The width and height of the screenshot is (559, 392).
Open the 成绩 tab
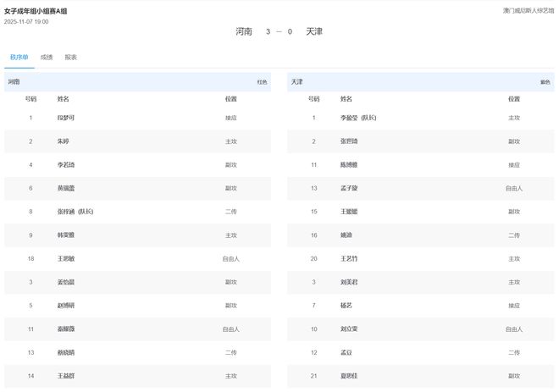47,58
